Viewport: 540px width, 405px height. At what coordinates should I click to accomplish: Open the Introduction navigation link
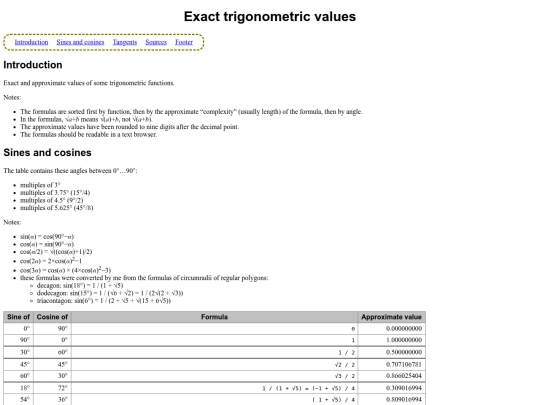point(31,42)
